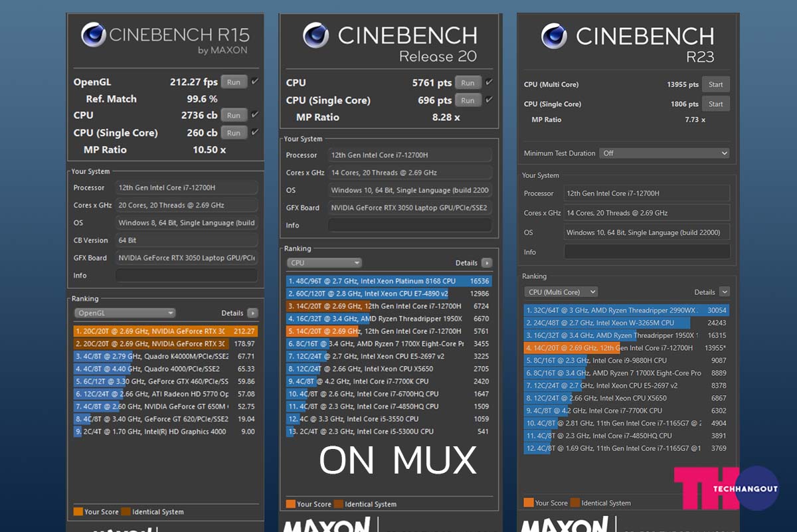Click the OS field in Cinebench R23
Image resolution: width=797 pixels, height=532 pixels.
click(x=647, y=232)
